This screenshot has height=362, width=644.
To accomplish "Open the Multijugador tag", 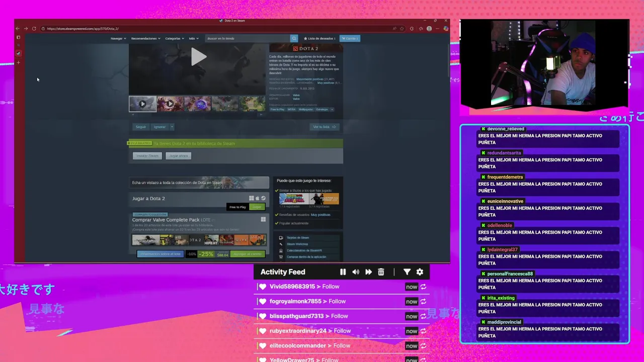I will tap(305, 109).
